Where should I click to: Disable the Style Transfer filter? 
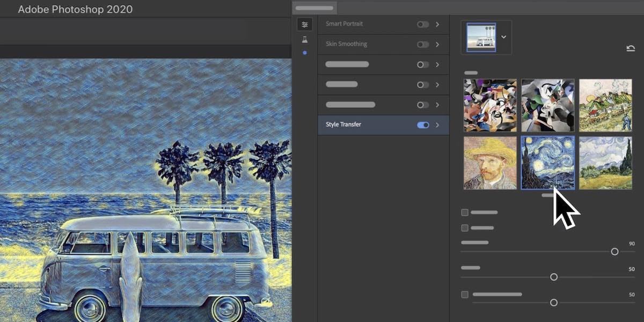pyautogui.click(x=423, y=125)
